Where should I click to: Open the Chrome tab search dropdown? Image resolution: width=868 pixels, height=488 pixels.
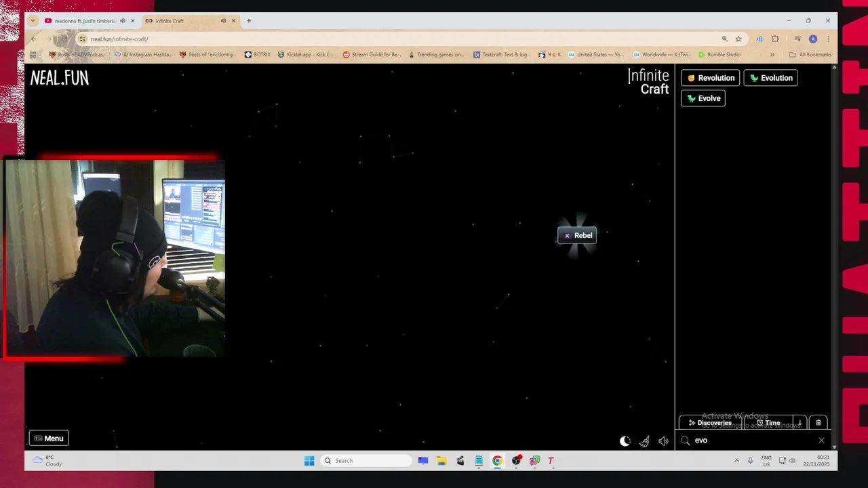[33, 21]
